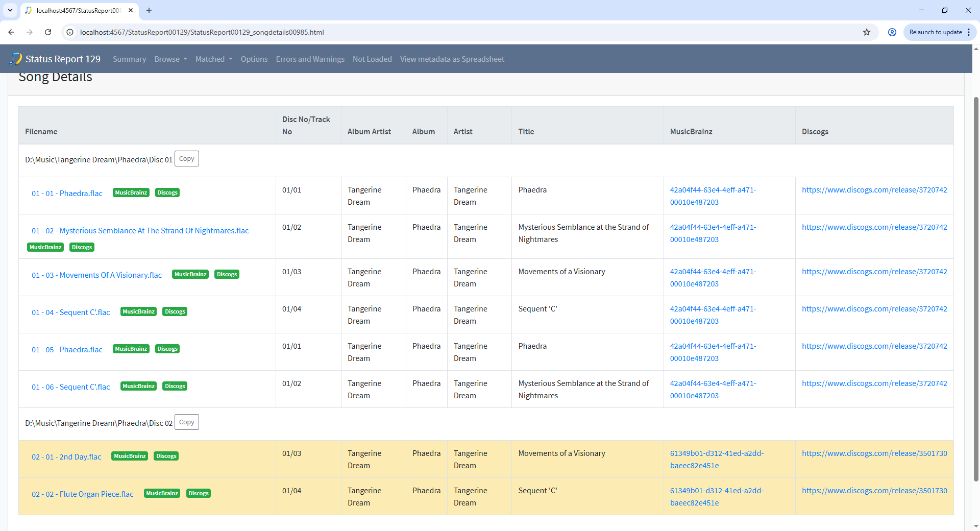Click MusicBrainz badge on 2nd Day.flac row
Viewport: 980px width, 531px height.
[x=130, y=456]
